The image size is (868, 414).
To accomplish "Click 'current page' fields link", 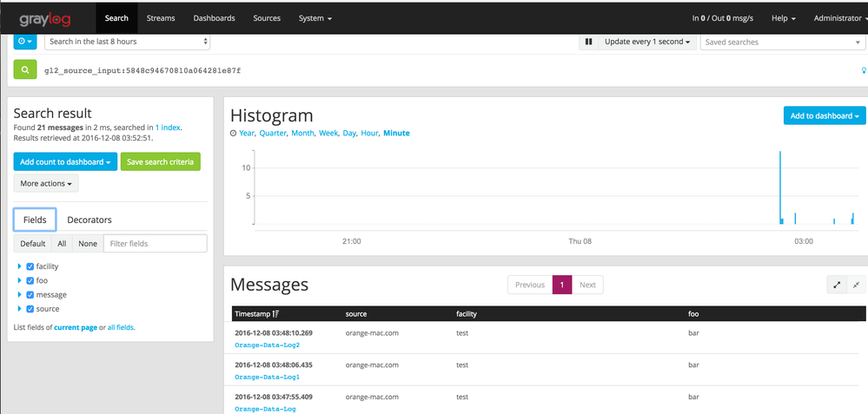I will click(76, 327).
